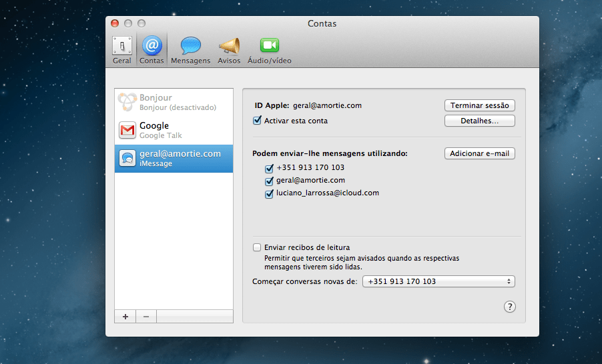This screenshot has width=602, height=364.
Task: Open Começar conversas novas de dropdown
Action: point(438,281)
